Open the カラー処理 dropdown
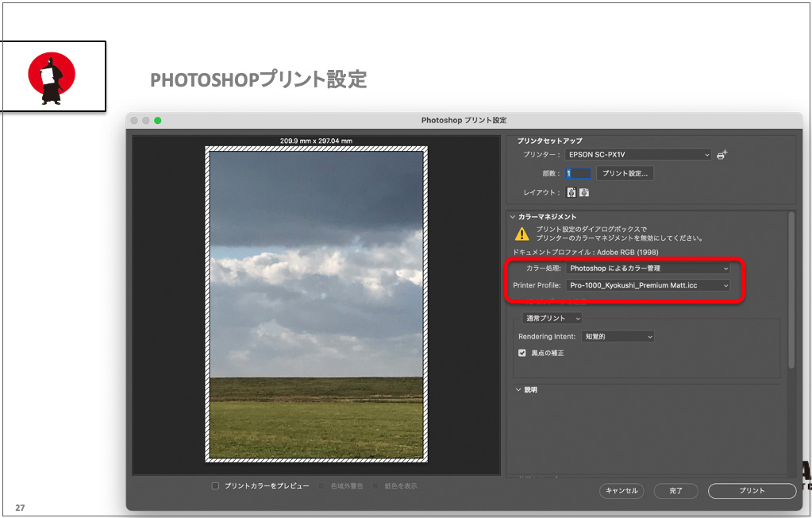 tap(648, 268)
